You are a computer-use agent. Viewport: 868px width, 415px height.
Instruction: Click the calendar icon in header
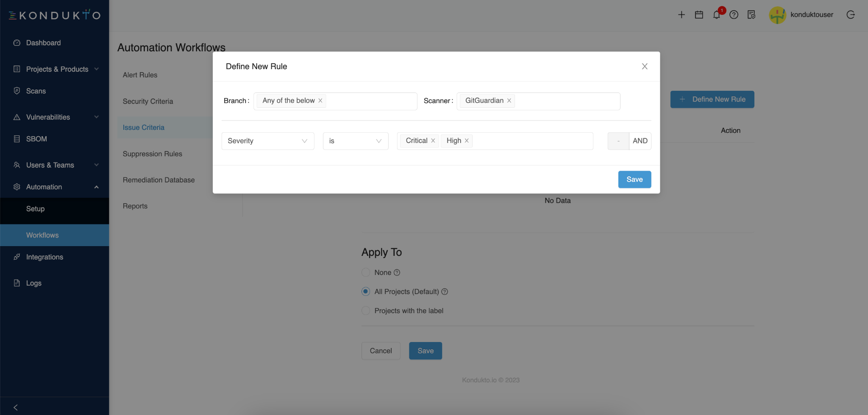click(x=698, y=14)
